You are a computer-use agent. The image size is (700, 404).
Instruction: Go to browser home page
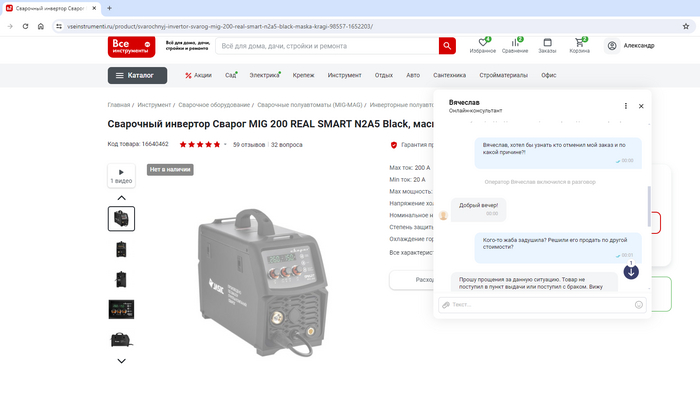[x=41, y=26]
